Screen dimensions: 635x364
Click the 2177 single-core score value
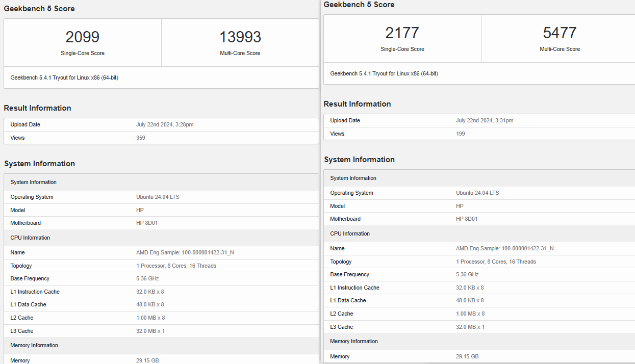click(x=402, y=33)
